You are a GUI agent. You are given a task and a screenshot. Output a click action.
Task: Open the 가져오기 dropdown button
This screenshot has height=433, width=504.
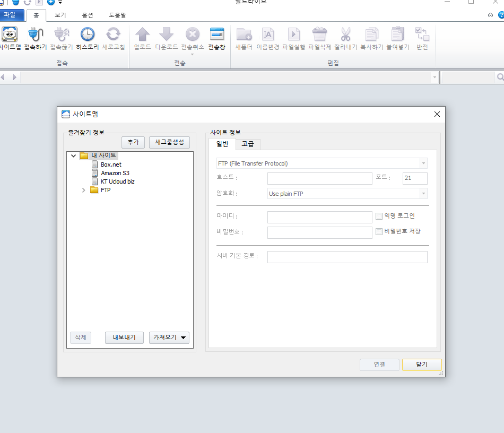[x=169, y=337]
